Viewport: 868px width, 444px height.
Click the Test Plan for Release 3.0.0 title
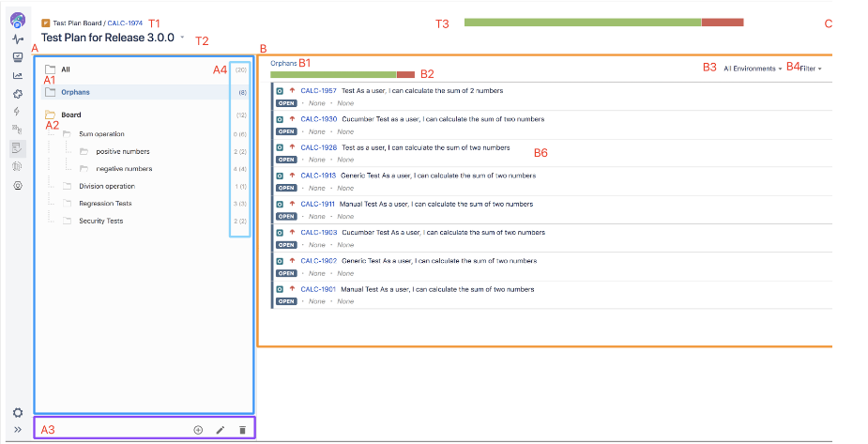coord(108,38)
